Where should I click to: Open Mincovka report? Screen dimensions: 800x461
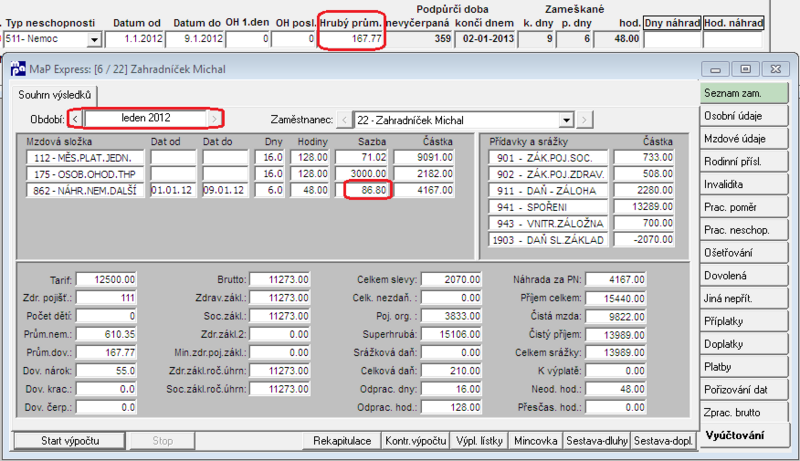coord(536,441)
